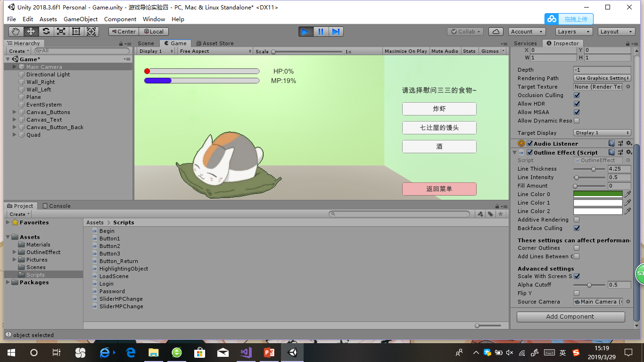Pause the game with the Pause button
Image resolution: width=644 pixels, height=362 pixels.
tap(321, 32)
